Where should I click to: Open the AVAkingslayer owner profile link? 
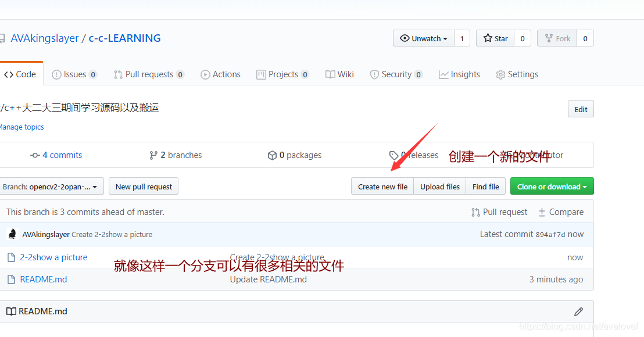coord(44,38)
